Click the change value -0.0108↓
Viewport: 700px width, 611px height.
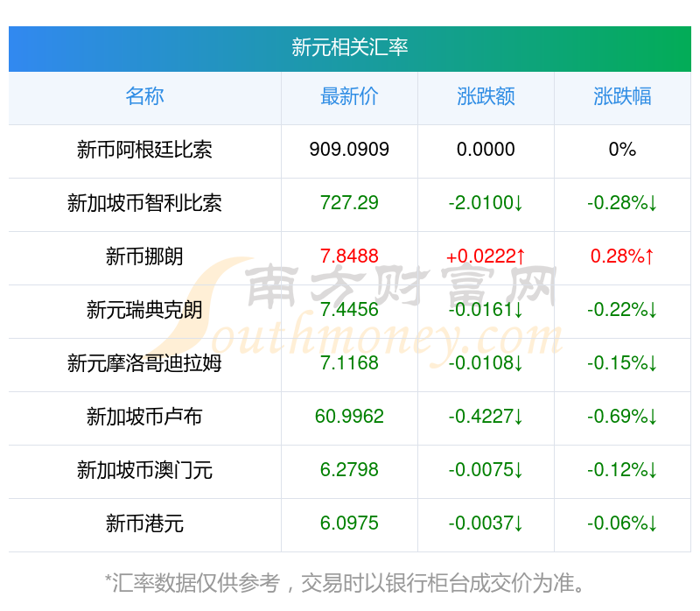[x=486, y=363]
